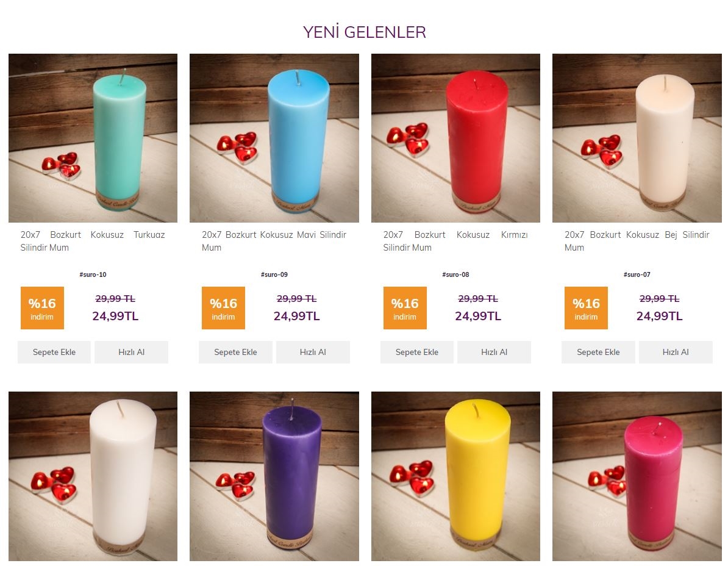728x566 pixels.
Task: Open the purple candle product image
Action: [274, 476]
